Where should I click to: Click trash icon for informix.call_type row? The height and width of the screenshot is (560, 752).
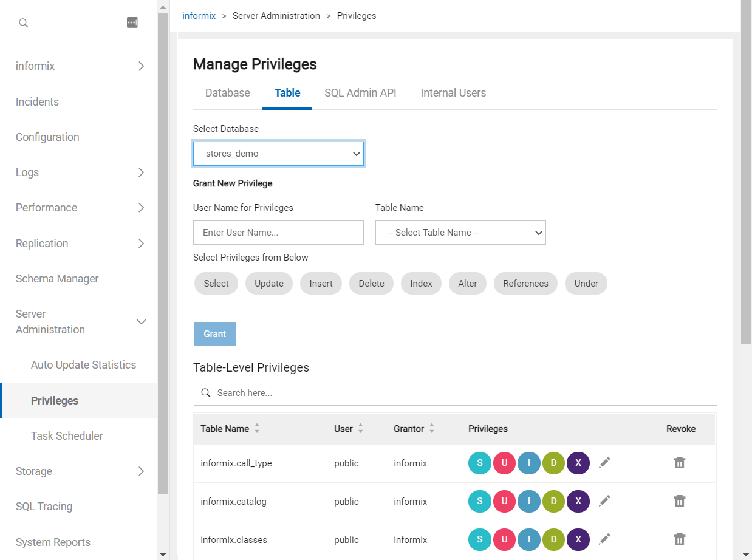679,463
